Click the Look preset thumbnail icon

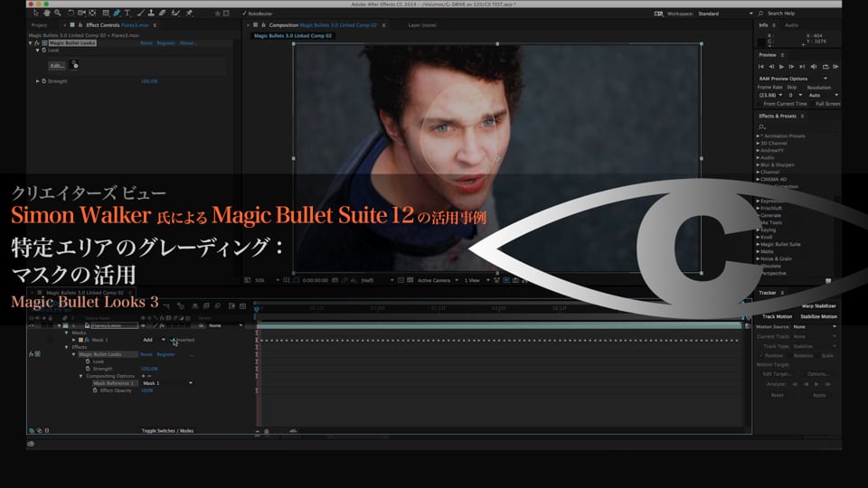[75, 65]
